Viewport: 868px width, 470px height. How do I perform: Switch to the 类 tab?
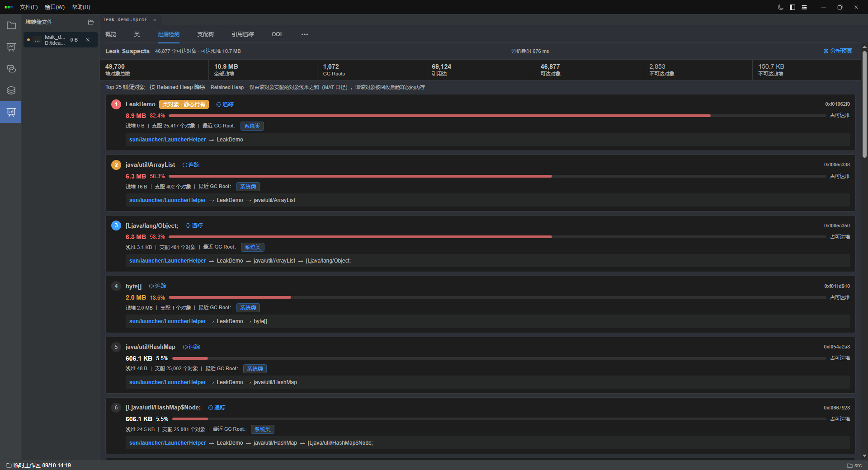click(137, 34)
